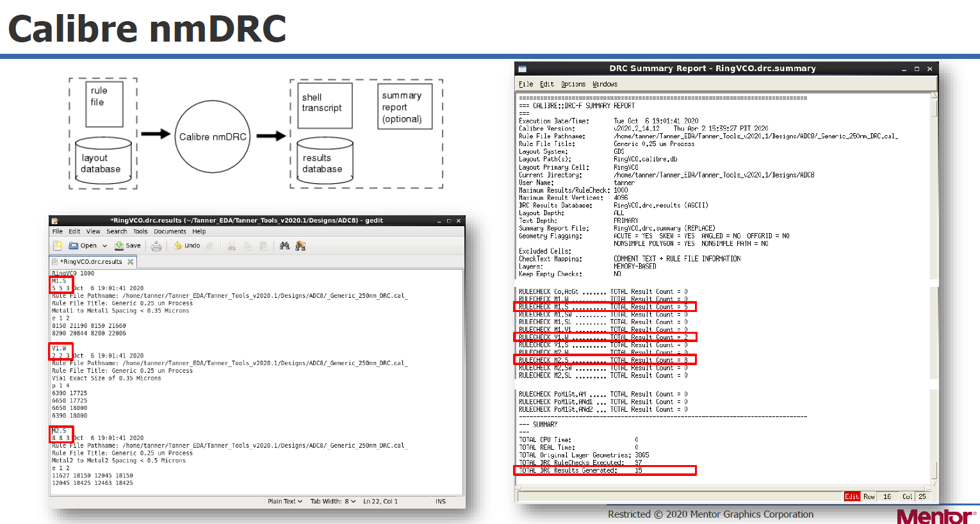Click the 'Execution Date/Time' line in summary
Screen dimensions: 980x524
(608, 121)
